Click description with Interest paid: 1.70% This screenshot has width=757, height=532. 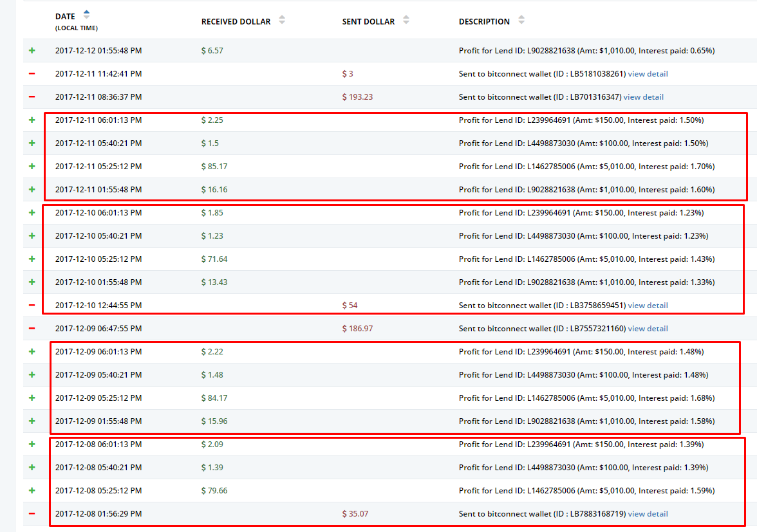(586, 167)
